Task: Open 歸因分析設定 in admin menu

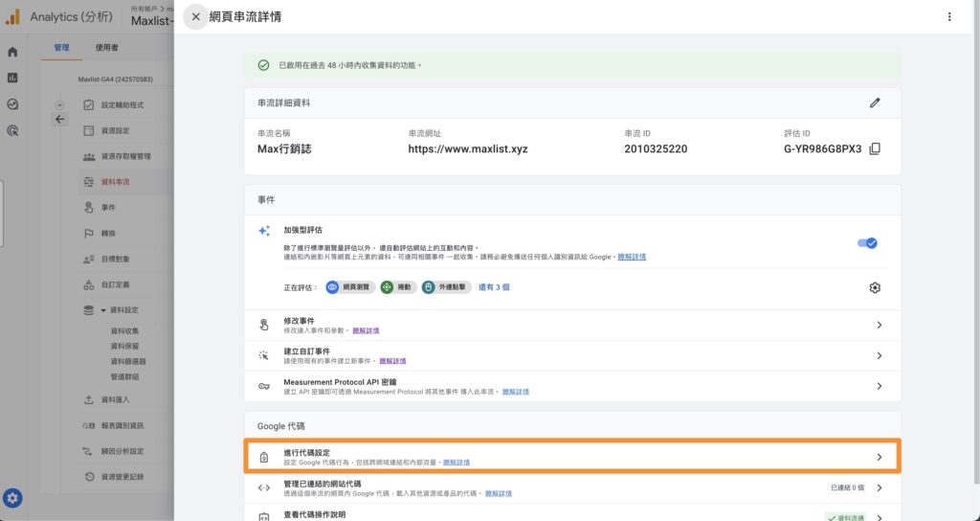Action: coord(122,451)
